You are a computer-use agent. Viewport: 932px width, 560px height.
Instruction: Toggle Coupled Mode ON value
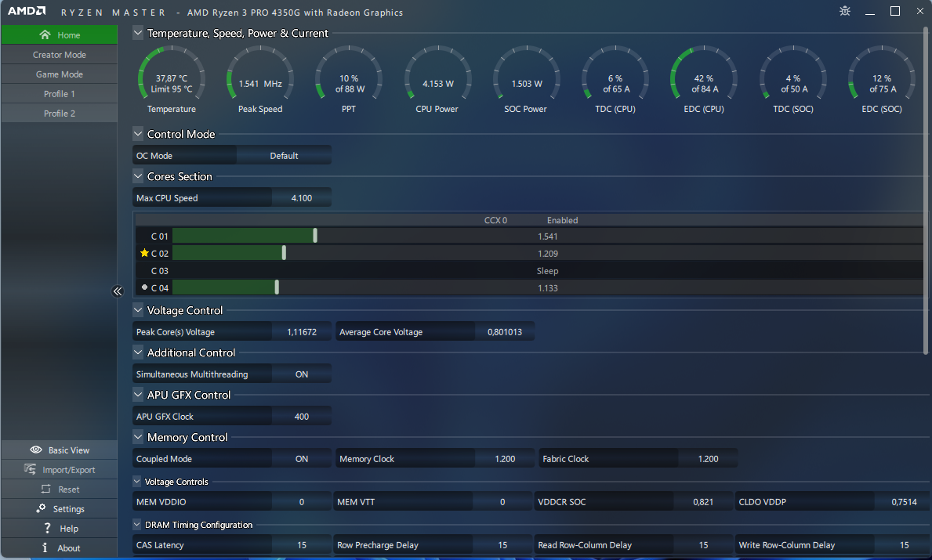pos(301,458)
